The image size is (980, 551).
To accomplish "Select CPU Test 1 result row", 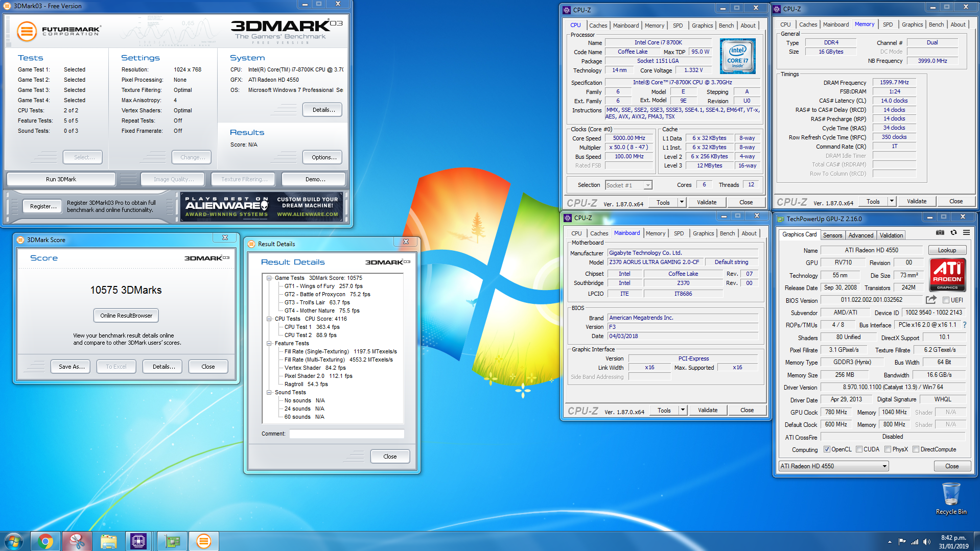I will [312, 327].
